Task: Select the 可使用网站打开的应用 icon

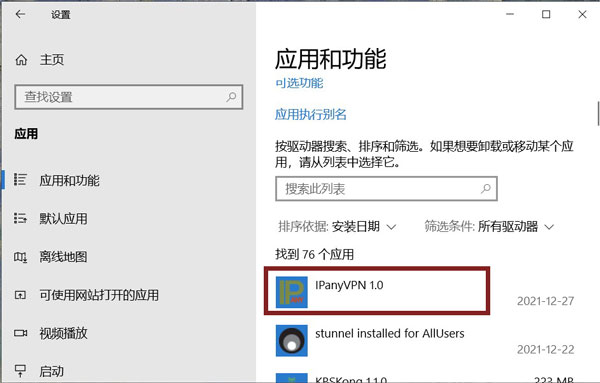Action: pyautogui.click(x=20, y=295)
